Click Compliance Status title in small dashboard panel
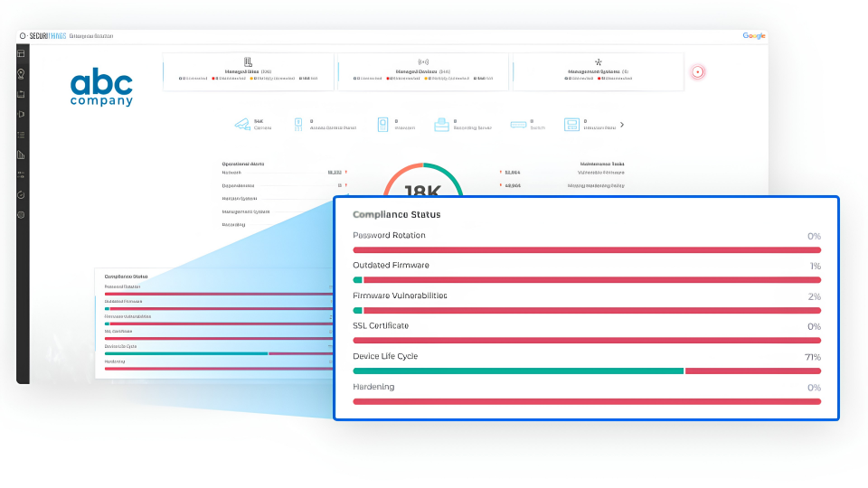 pos(127,277)
